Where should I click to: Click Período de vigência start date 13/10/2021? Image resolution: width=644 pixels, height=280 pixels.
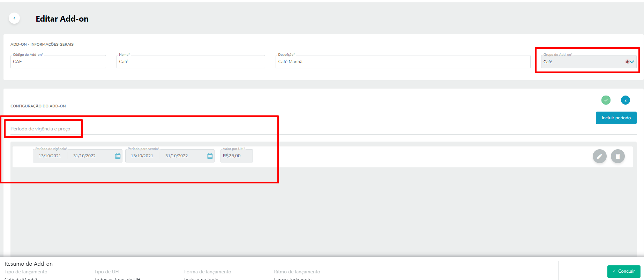pos(50,156)
